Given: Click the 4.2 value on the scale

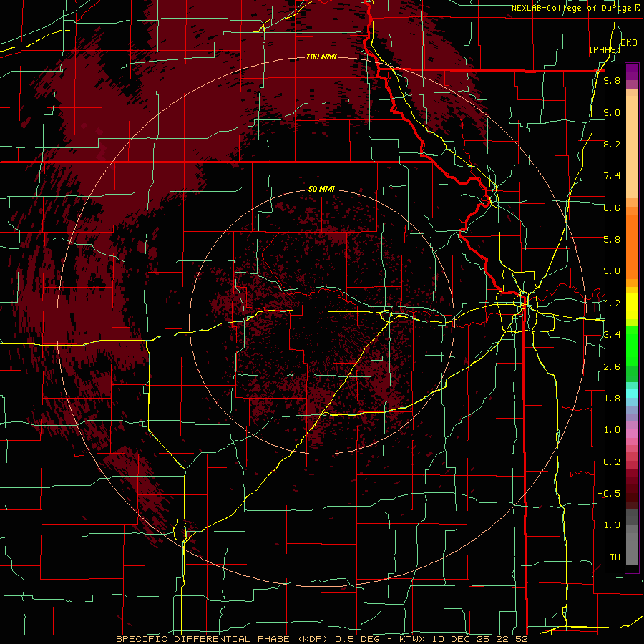Looking at the screenshot, I should click(612, 303).
